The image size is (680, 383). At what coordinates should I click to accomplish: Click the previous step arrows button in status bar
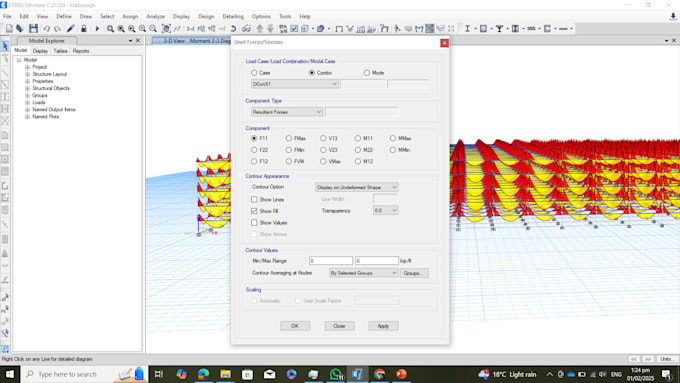pos(634,359)
